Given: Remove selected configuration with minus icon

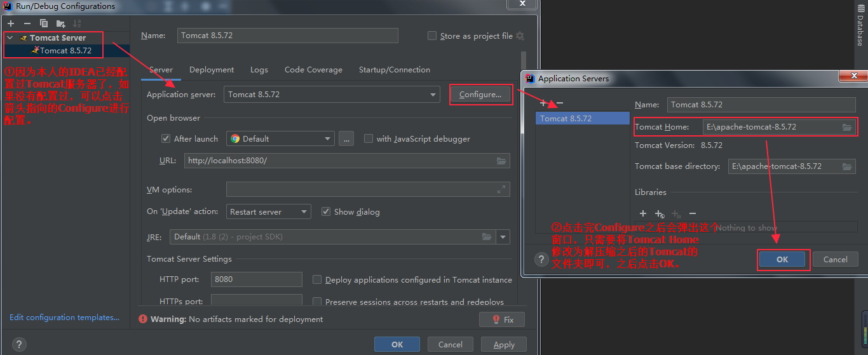Looking at the screenshot, I should pyautogui.click(x=27, y=23).
